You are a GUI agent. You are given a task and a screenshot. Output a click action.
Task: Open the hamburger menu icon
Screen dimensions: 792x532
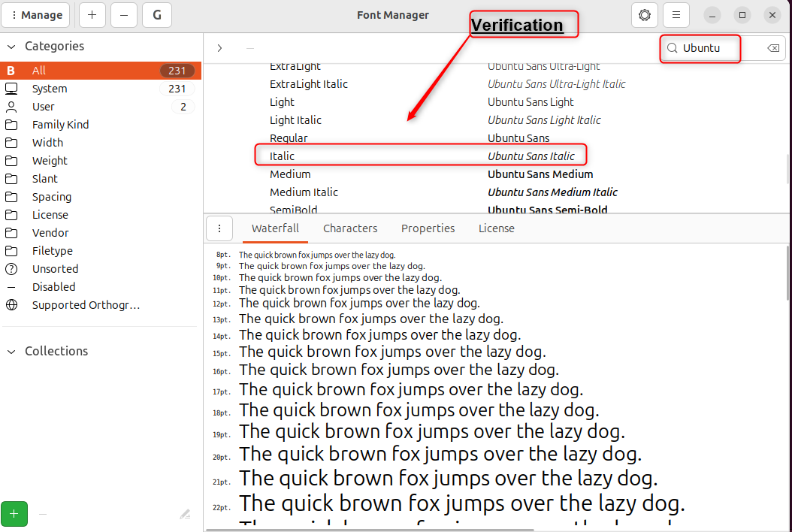(675, 14)
